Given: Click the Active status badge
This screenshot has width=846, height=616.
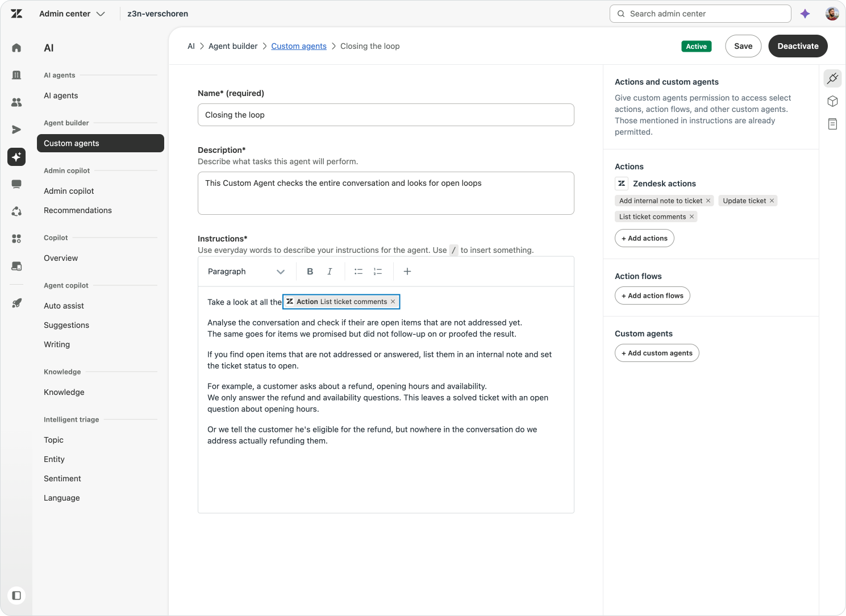Looking at the screenshot, I should (696, 46).
